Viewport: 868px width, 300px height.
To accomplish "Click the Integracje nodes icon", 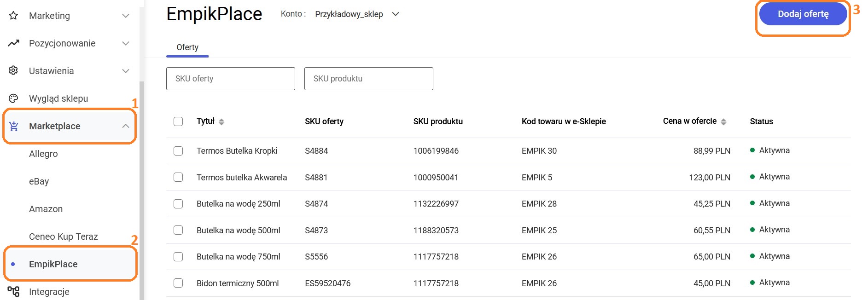I will (13, 291).
